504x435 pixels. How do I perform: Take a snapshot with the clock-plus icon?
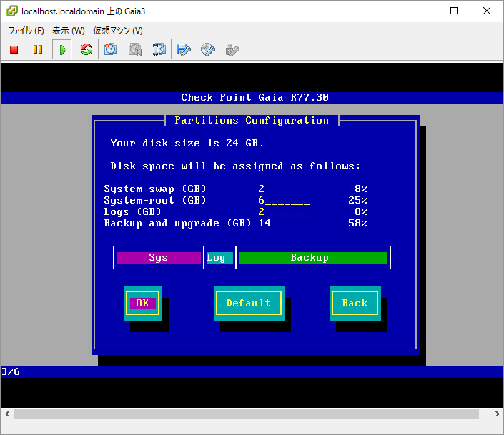[110, 49]
